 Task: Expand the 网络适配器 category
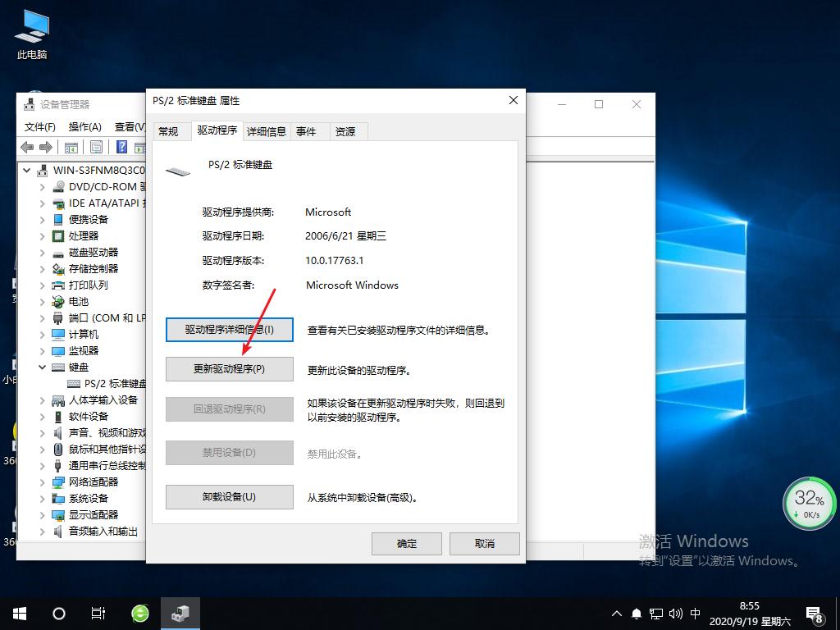[43, 482]
